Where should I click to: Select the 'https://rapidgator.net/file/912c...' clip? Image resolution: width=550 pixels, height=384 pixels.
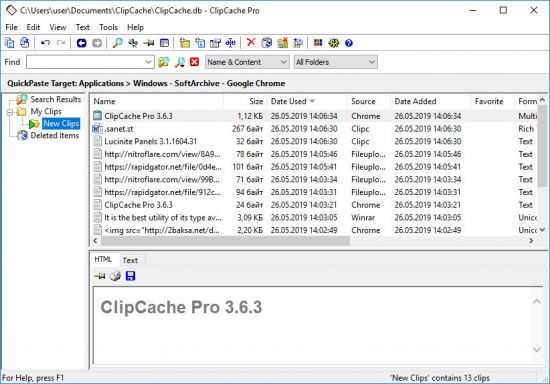314,192
